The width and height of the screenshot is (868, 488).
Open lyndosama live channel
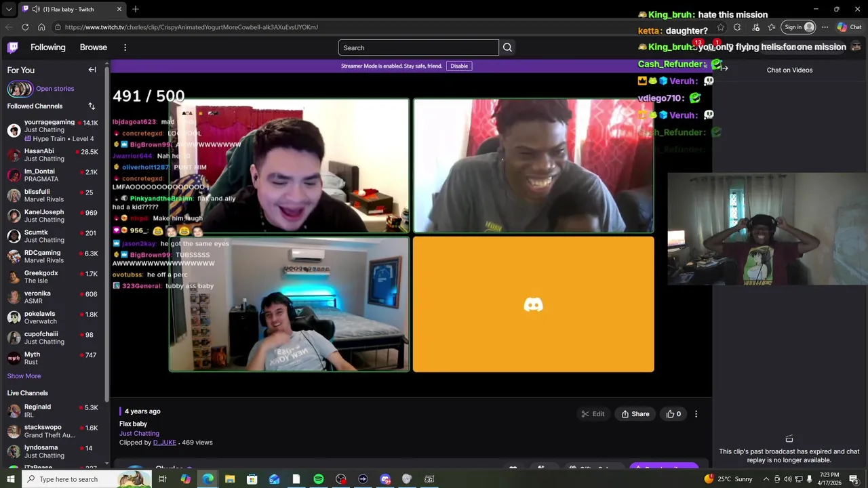53,451
